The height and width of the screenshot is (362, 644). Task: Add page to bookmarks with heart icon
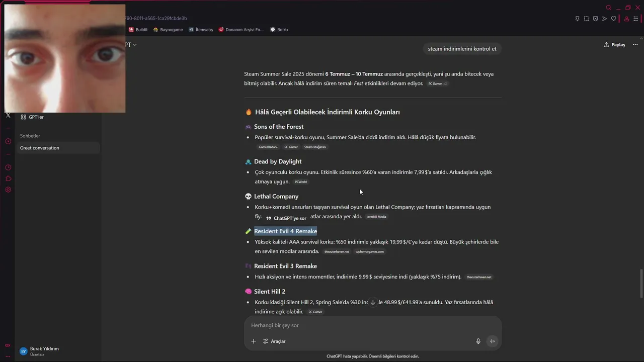613,19
